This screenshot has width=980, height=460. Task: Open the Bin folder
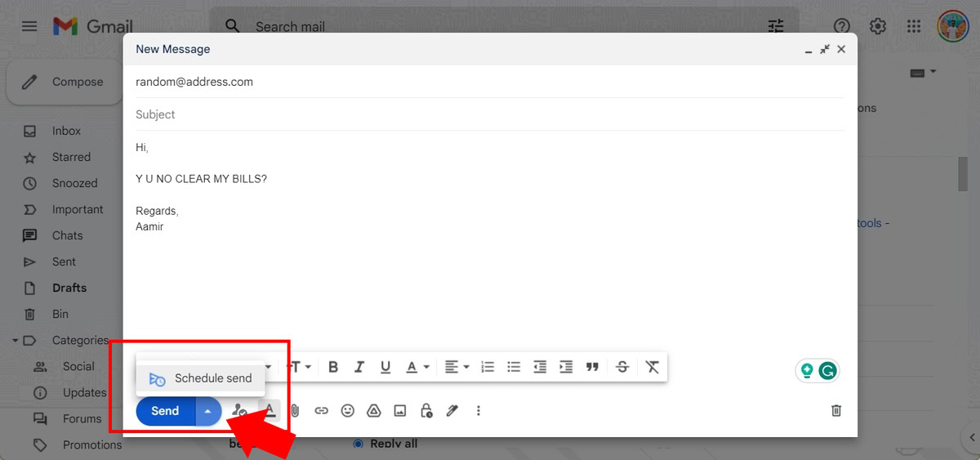tap(60, 314)
